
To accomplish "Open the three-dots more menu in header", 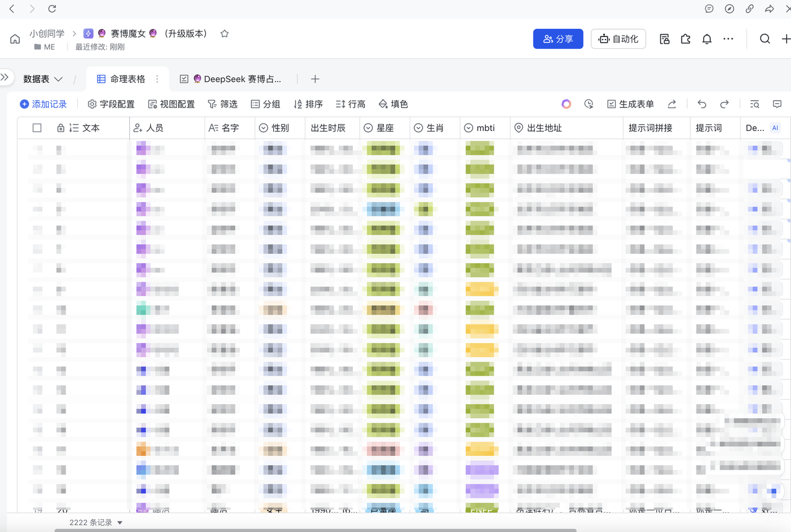I will tap(729, 39).
